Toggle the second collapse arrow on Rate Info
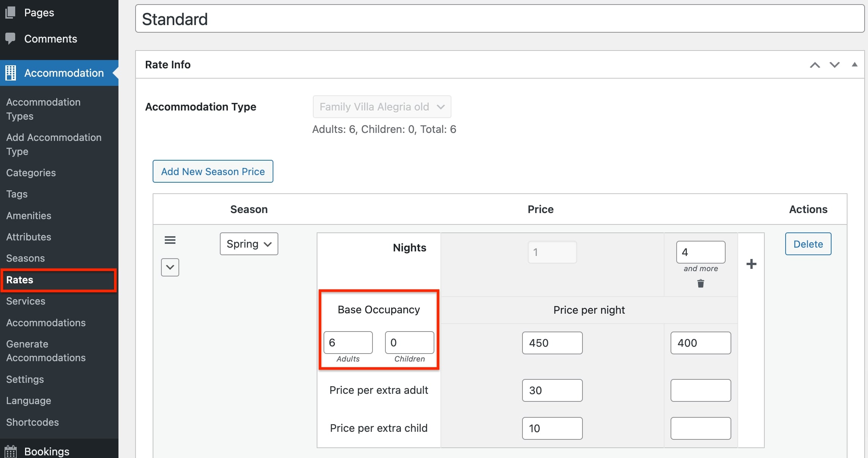The width and height of the screenshot is (868, 458). click(x=833, y=65)
